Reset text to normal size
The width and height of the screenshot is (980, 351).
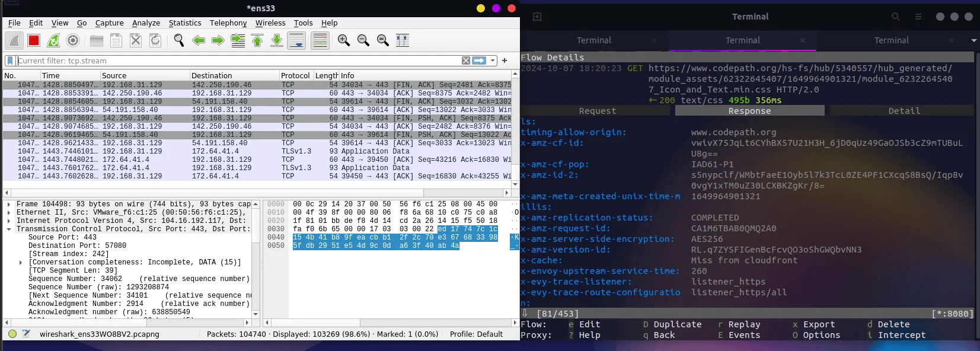pyautogui.click(x=383, y=40)
